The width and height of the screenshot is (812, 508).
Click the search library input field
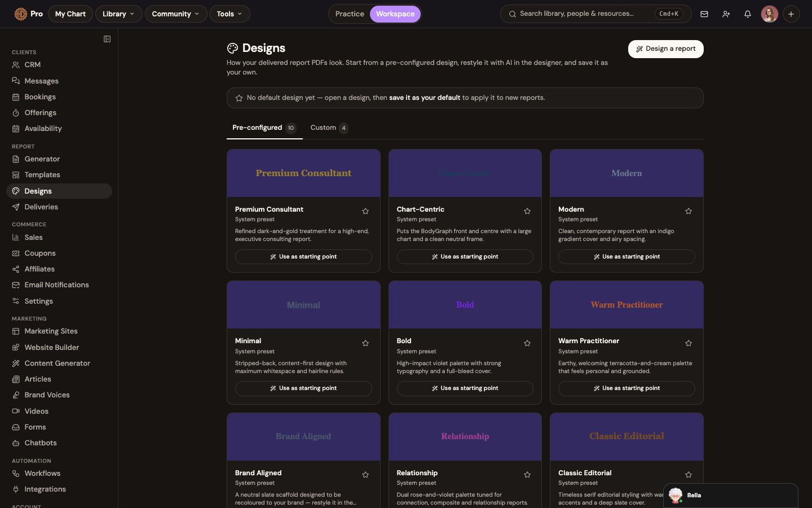(595, 14)
